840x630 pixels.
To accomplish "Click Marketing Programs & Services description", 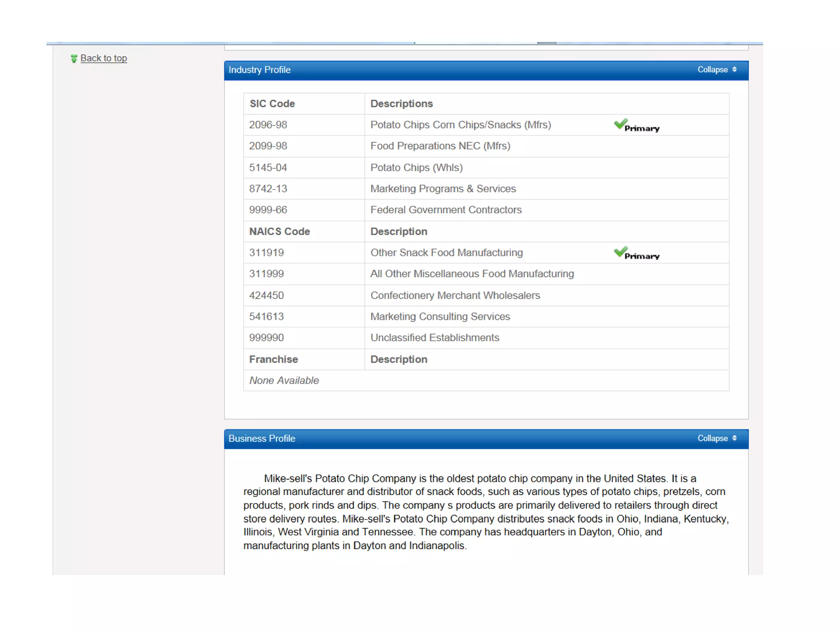I will 443,189.
